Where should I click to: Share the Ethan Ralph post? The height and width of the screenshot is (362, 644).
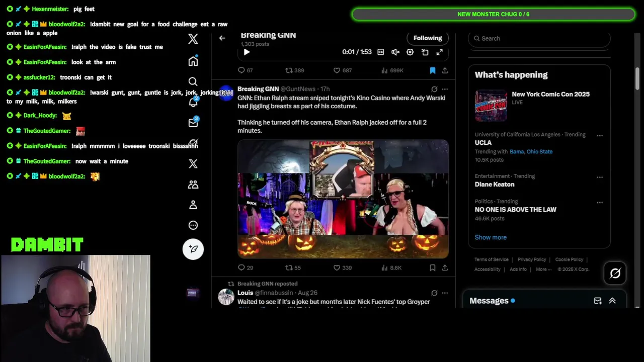[445, 268]
